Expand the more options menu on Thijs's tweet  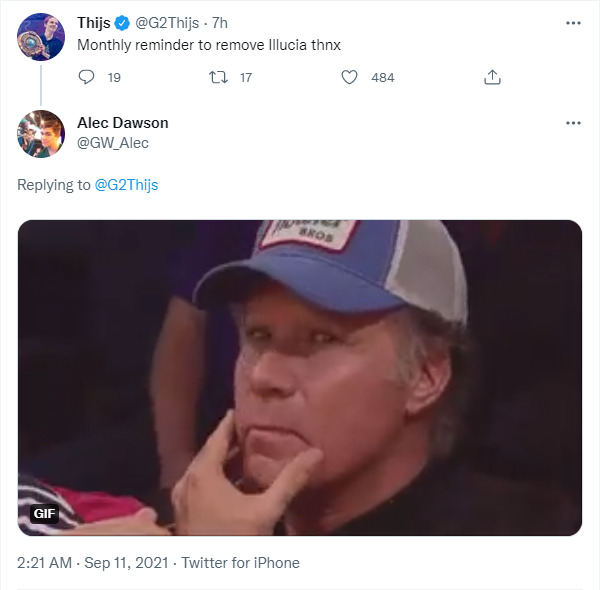(573, 23)
